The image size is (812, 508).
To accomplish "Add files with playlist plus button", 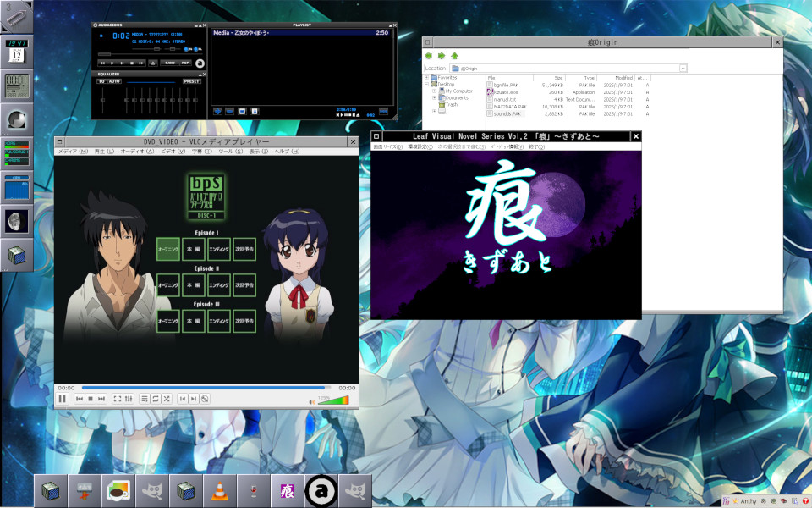I will (217, 110).
